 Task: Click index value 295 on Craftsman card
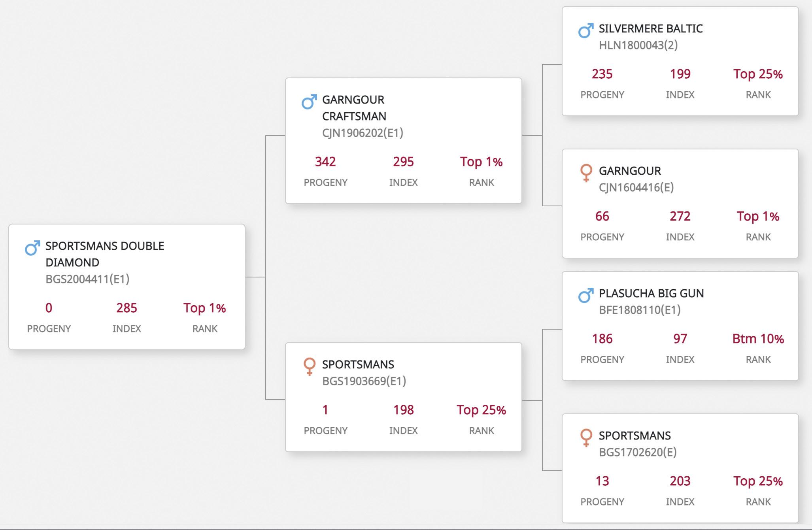pyautogui.click(x=403, y=162)
